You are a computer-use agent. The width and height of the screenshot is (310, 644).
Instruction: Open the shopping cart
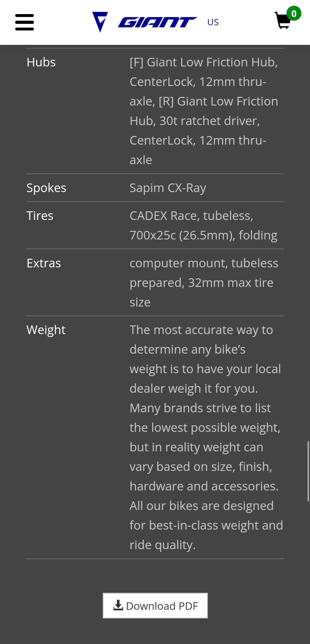pyautogui.click(x=282, y=21)
